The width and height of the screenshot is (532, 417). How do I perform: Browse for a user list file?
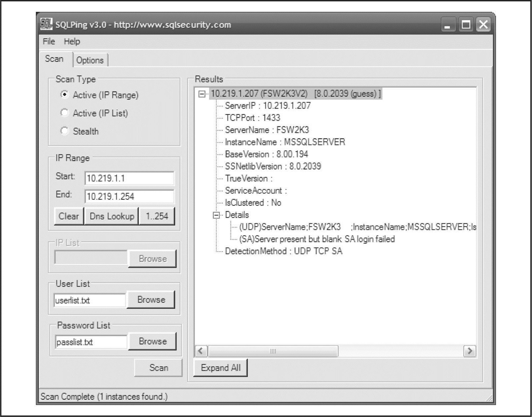coord(151,299)
